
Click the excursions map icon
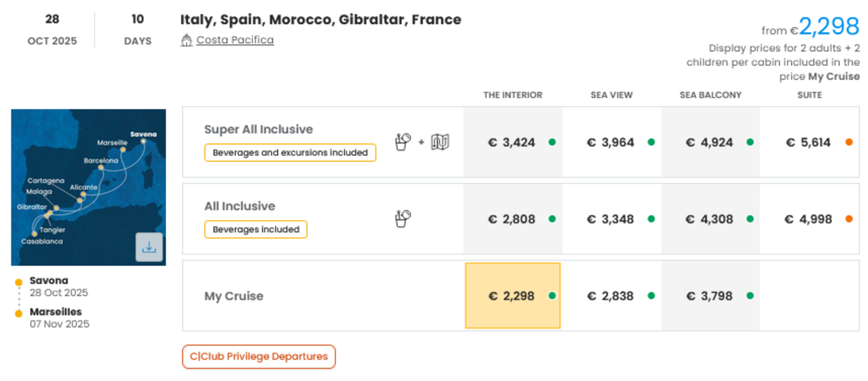440,142
